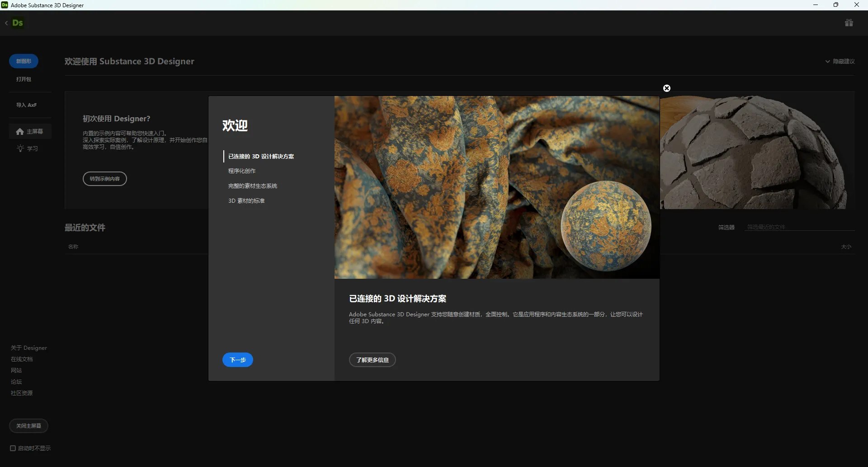Image resolution: width=868 pixels, height=467 pixels.
Task: Sort recent files by 名称 column
Action: click(x=73, y=247)
